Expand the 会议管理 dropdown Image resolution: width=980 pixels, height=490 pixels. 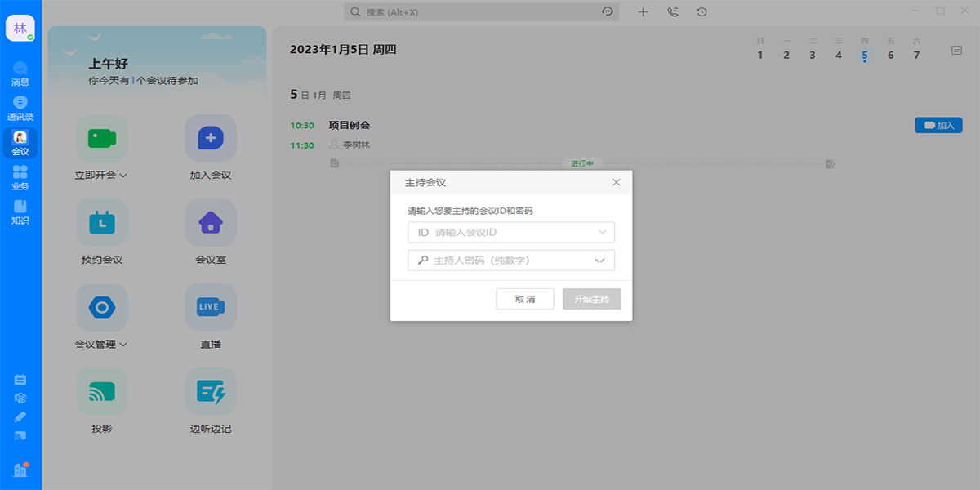click(124, 344)
